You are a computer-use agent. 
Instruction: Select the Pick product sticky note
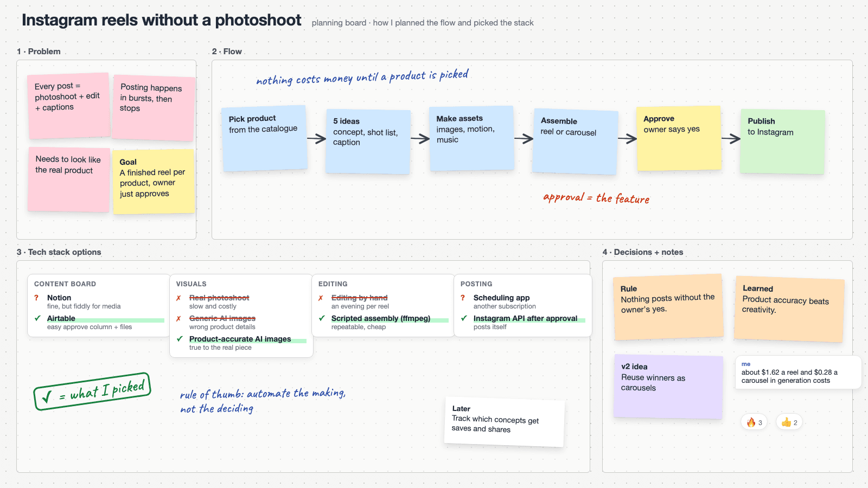pyautogui.click(x=264, y=139)
